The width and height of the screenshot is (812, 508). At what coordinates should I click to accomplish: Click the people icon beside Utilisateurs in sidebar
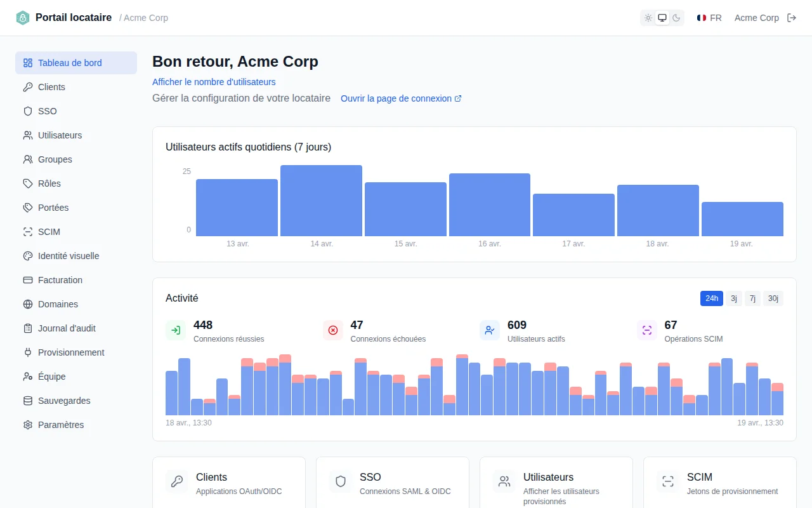pyautogui.click(x=28, y=135)
